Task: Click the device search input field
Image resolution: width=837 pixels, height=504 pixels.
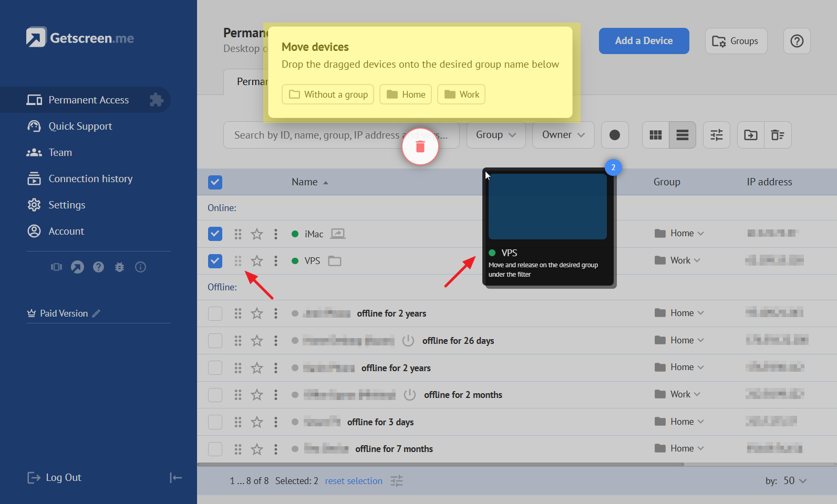Action: tap(315, 135)
